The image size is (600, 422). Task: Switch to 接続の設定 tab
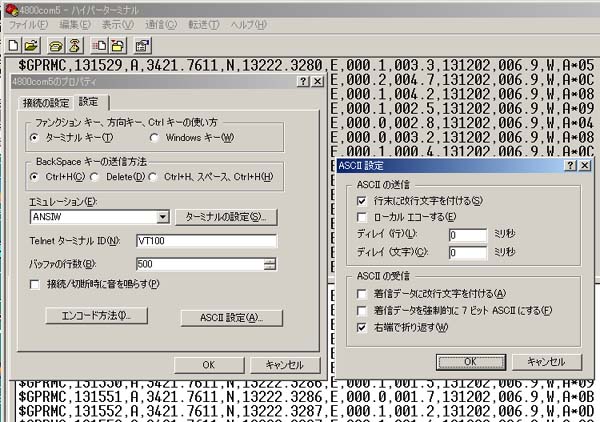coord(46,103)
